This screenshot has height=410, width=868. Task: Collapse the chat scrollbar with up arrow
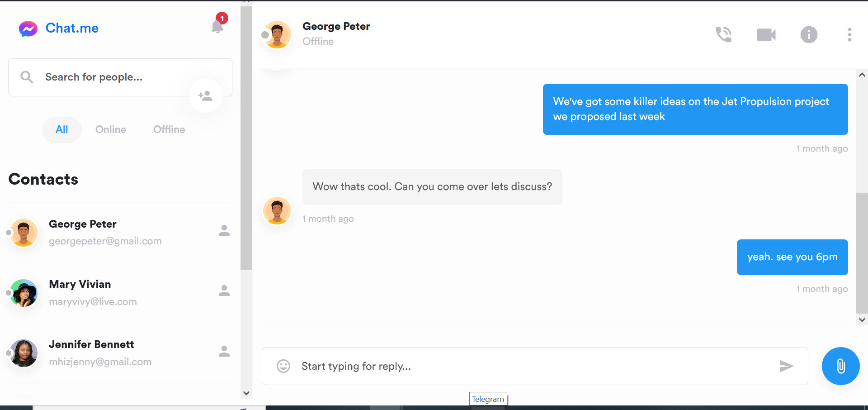tap(862, 75)
